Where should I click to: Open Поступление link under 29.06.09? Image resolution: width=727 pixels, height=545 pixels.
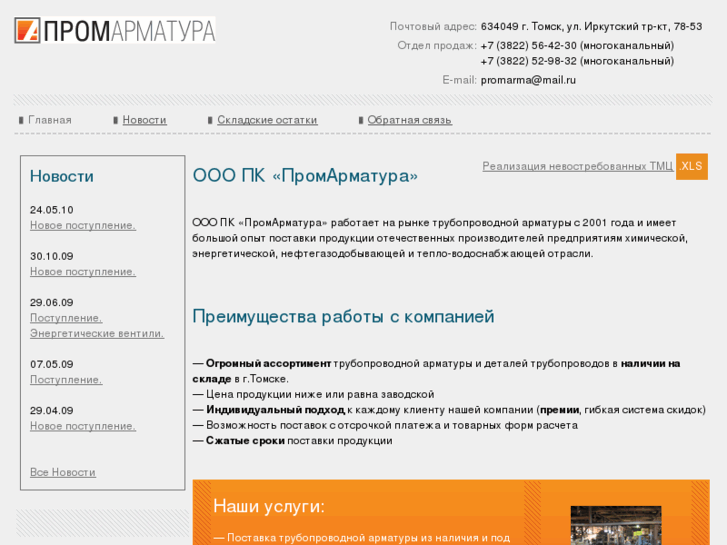[66, 318]
